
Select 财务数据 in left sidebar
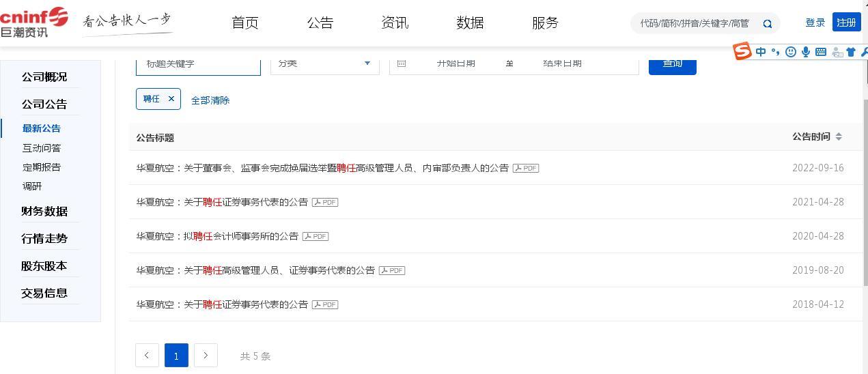[44, 212]
